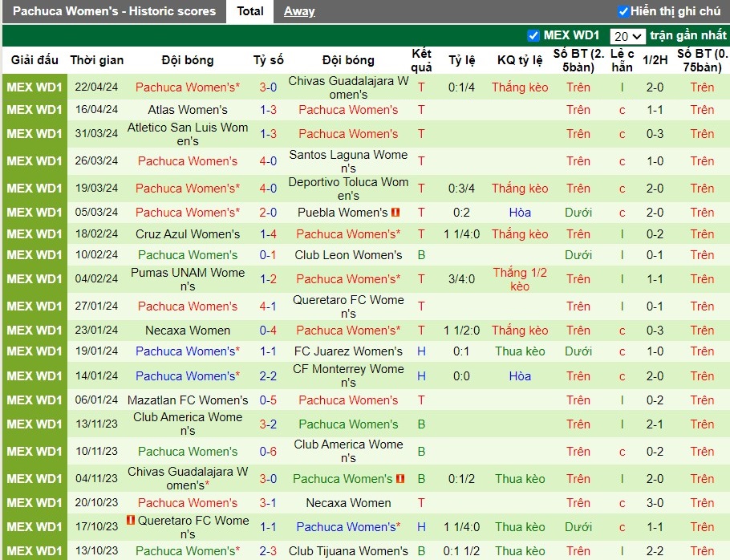Click Necaxa Women on 20/10/23

[x=348, y=503]
